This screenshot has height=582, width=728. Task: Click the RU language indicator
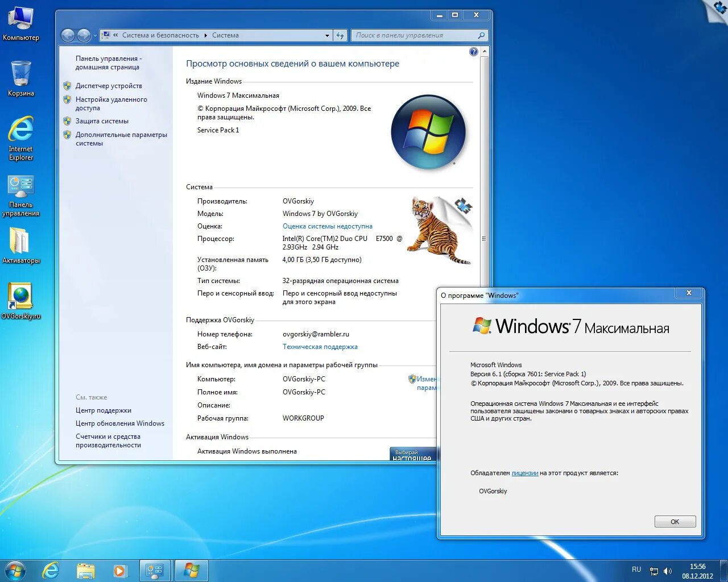[636, 569]
